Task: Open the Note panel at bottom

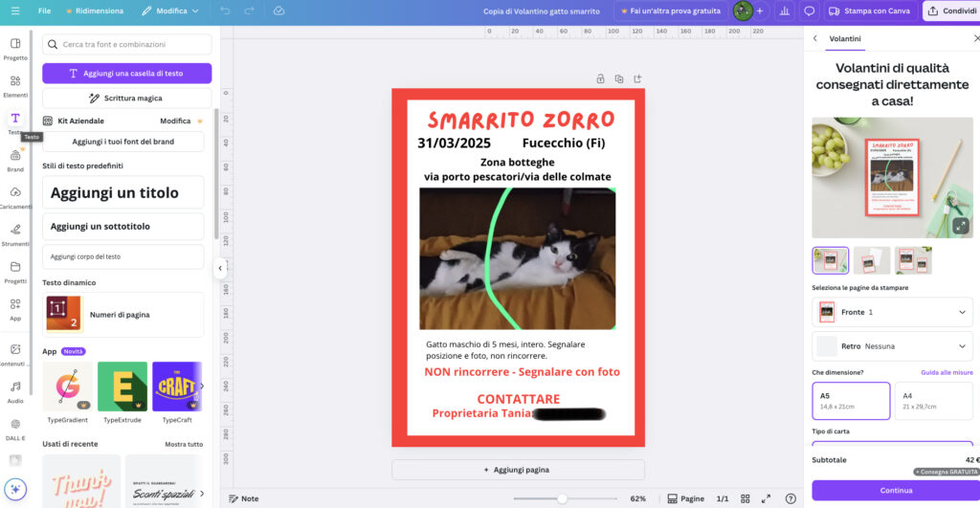Action: click(x=244, y=498)
